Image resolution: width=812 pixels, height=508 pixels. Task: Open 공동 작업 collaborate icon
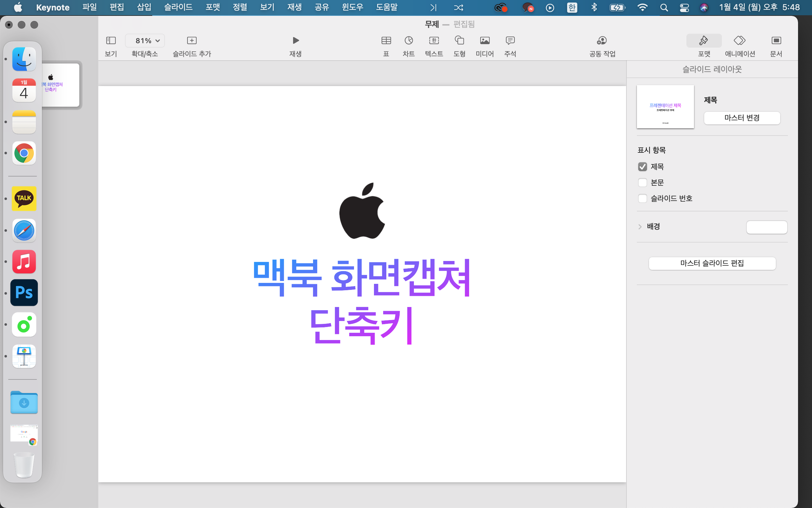click(602, 41)
